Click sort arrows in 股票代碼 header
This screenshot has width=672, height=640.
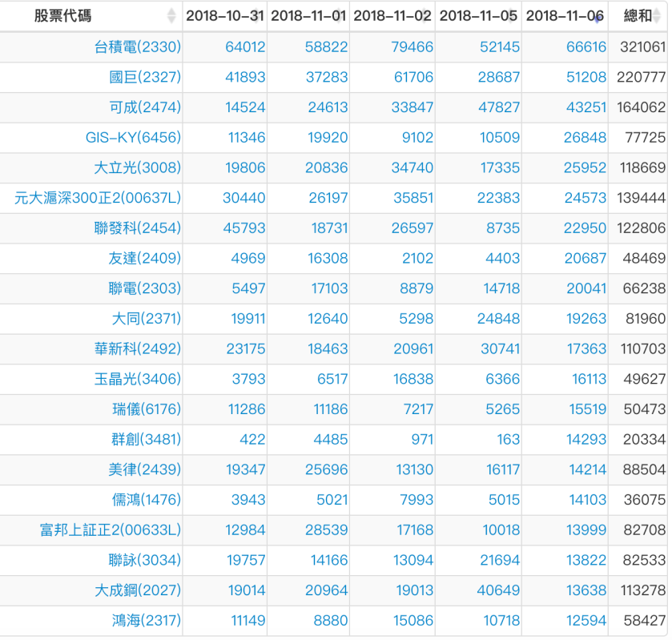point(171,16)
